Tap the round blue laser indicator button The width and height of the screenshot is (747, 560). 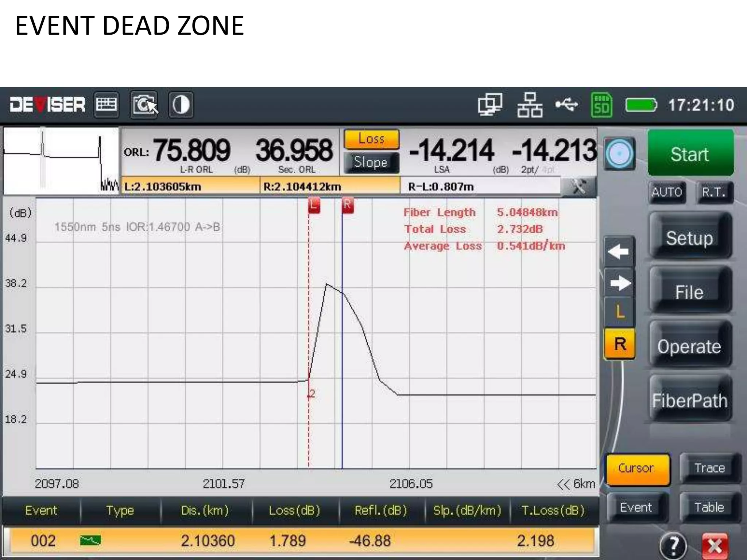(619, 153)
